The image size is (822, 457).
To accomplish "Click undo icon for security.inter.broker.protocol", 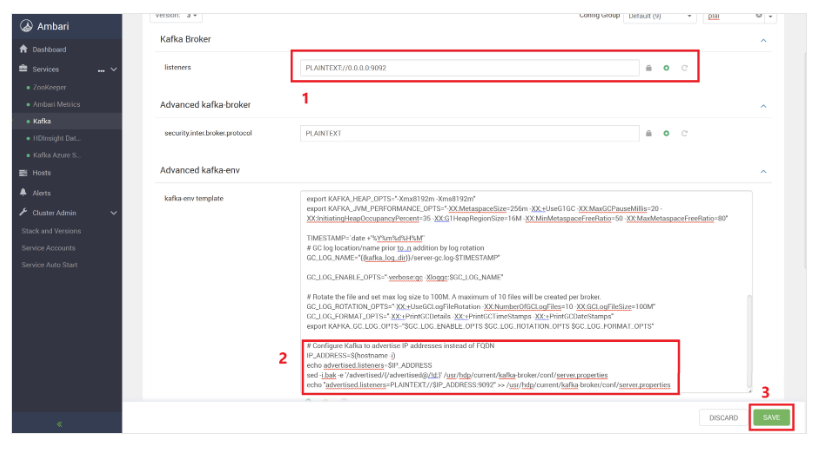I will (684, 133).
